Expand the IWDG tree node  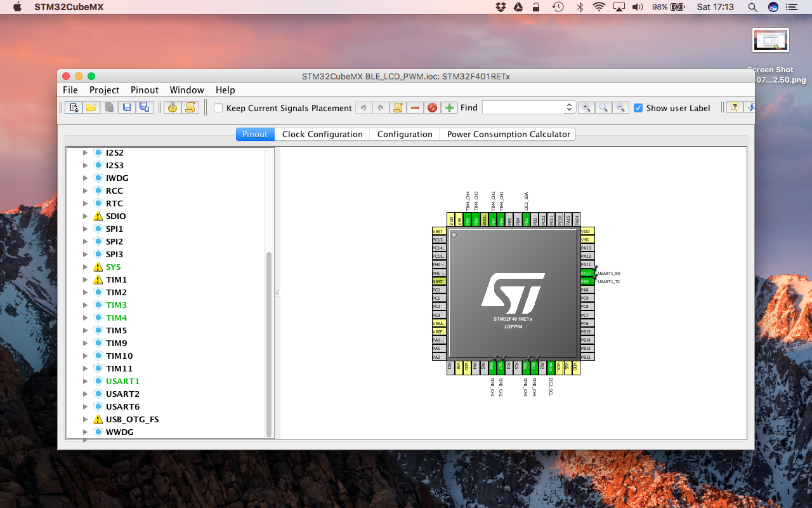[x=85, y=178]
